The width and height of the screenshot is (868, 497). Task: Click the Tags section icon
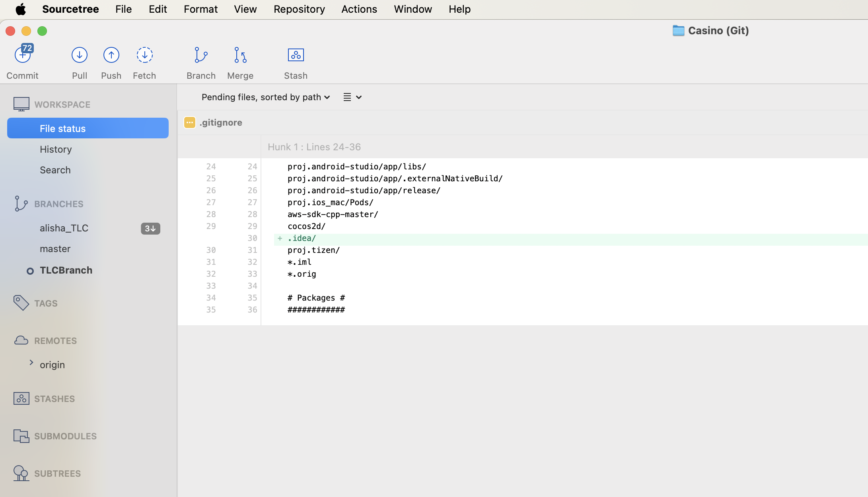point(21,303)
